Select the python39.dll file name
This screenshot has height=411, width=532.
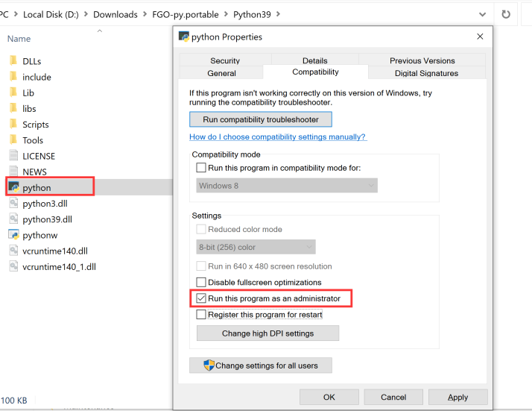coord(47,219)
